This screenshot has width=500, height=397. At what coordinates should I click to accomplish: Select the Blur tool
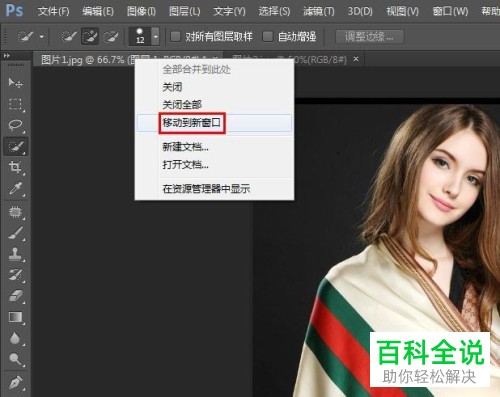(15, 338)
